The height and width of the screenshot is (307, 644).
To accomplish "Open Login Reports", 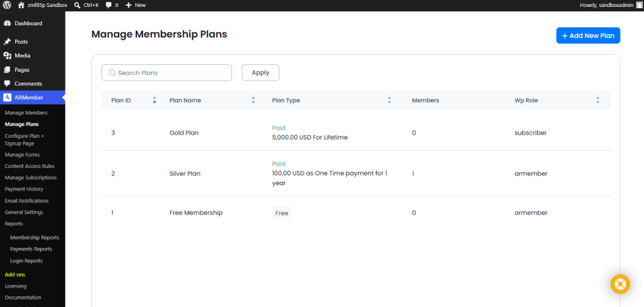I will point(26,260).
